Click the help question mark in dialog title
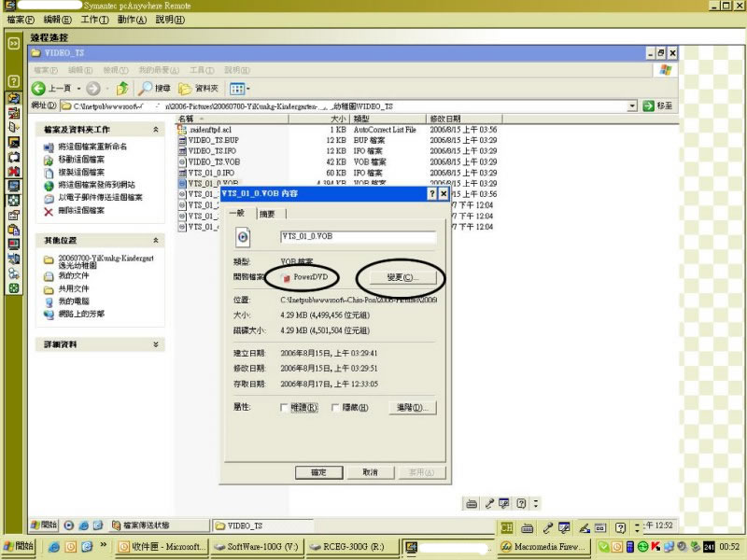This screenshot has height=560, width=747. (x=431, y=193)
